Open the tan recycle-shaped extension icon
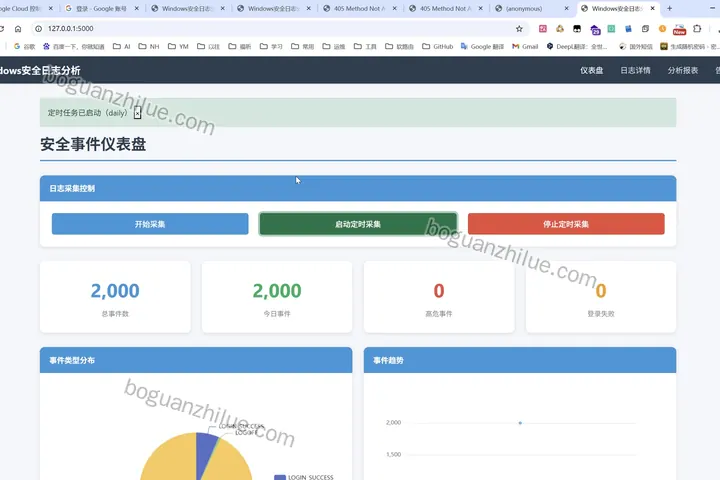Image resolution: width=720 pixels, height=480 pixels. click(x=560, y=28)
